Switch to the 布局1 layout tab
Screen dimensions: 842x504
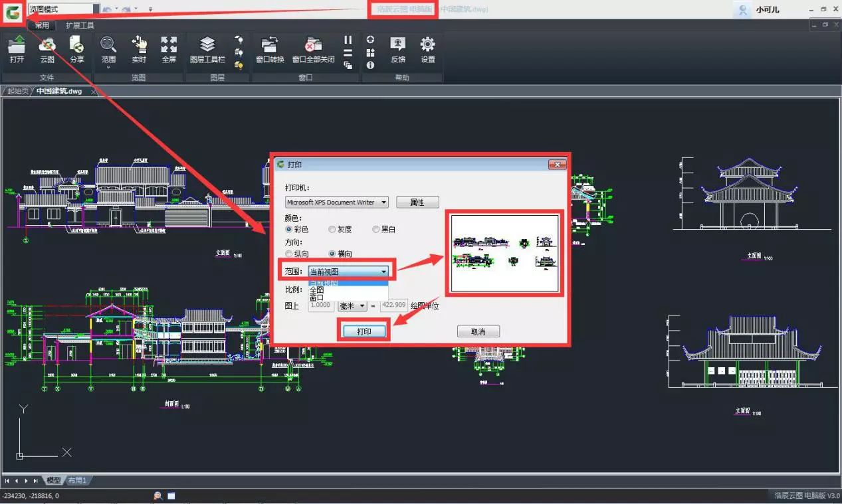click(77, 480)
